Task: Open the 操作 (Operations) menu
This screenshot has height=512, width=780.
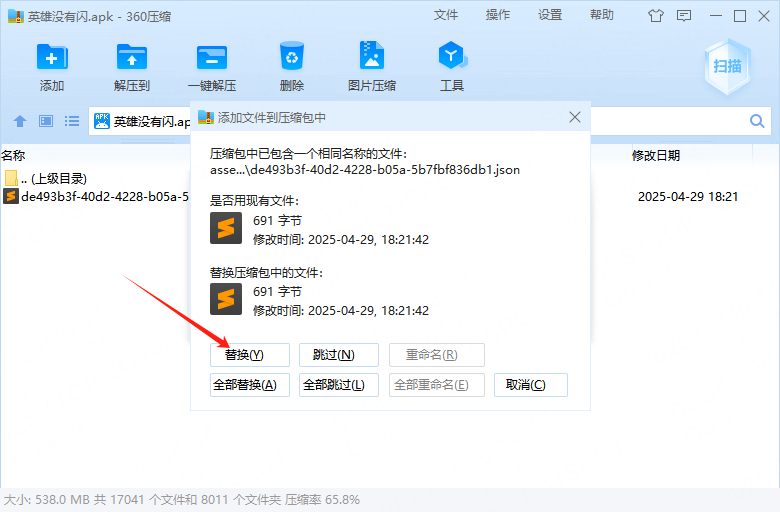Action: (498, 15)
